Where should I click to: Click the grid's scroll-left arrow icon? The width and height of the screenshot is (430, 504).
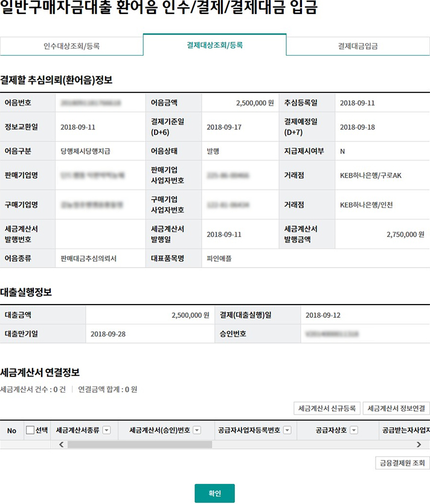tap(60, 444)
